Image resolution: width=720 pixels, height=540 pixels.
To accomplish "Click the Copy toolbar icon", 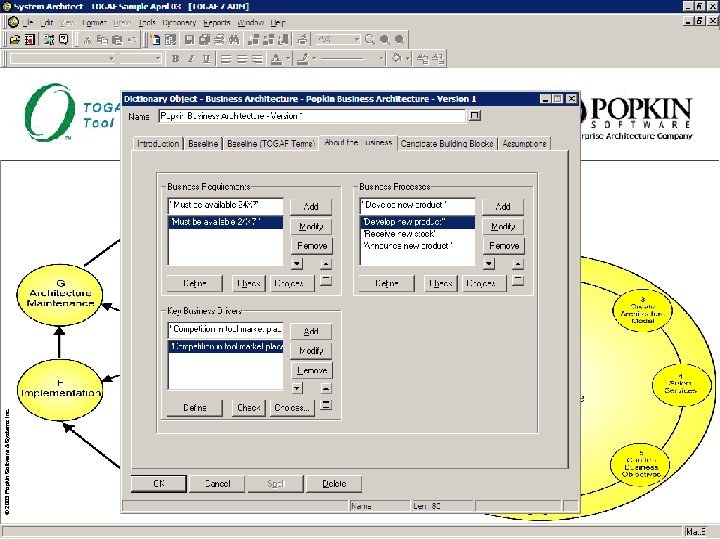I will [x=102, y=39].
